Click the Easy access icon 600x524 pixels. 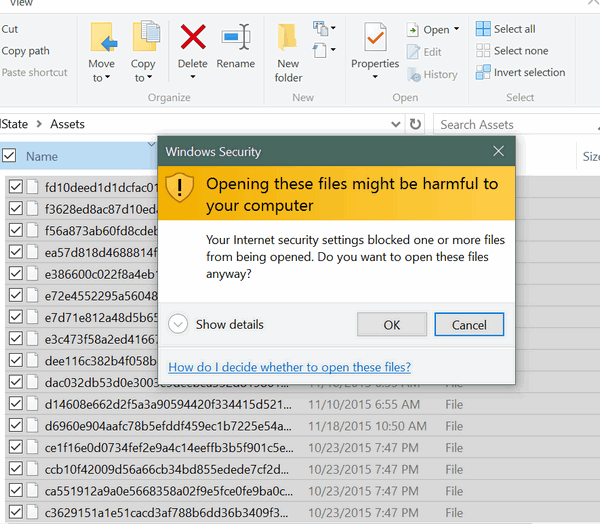coord(320,50)
